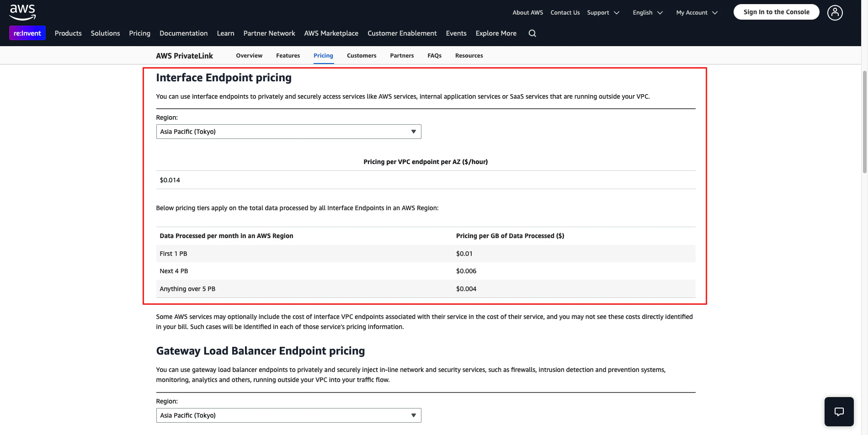Click the $0.01 price cell
This screenshot has width=868, height=435.
[464, 254]
